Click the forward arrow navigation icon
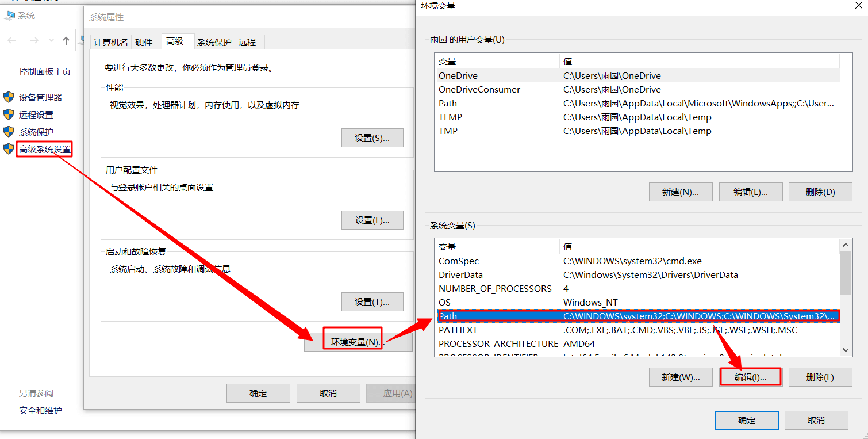This screenshot has height=439, width=868. [x=34, y=41]
